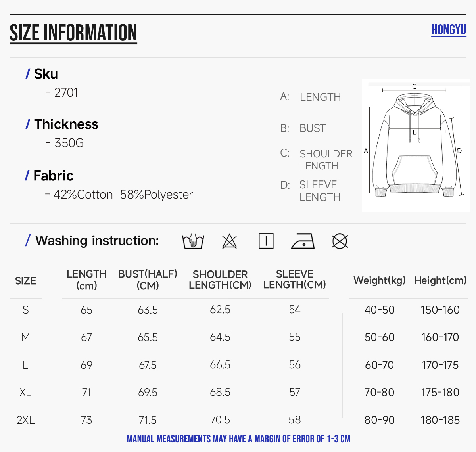The width and height of the screenshot is (476, 452).
Task: Click the hand wash symbol icon
Action: click(x=193, y=241)
